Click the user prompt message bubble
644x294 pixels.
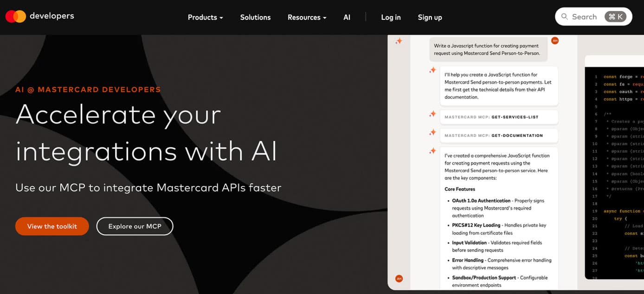pyautogui.click(x=488, y=50)
